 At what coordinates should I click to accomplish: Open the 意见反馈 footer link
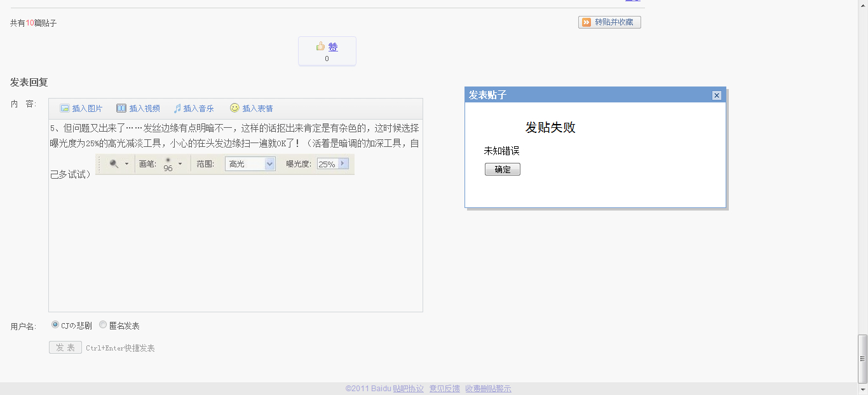(x=445, y=389)
